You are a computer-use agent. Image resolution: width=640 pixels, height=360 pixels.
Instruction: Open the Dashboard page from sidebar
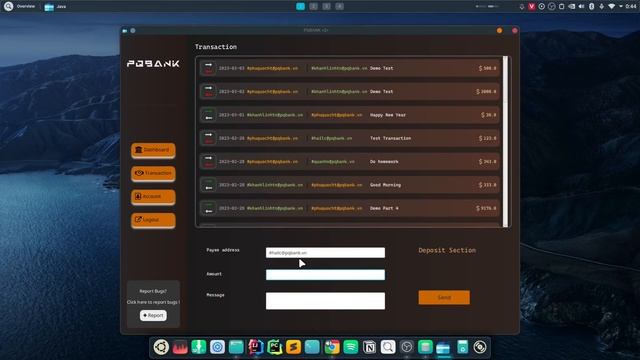tap(153, 150)
